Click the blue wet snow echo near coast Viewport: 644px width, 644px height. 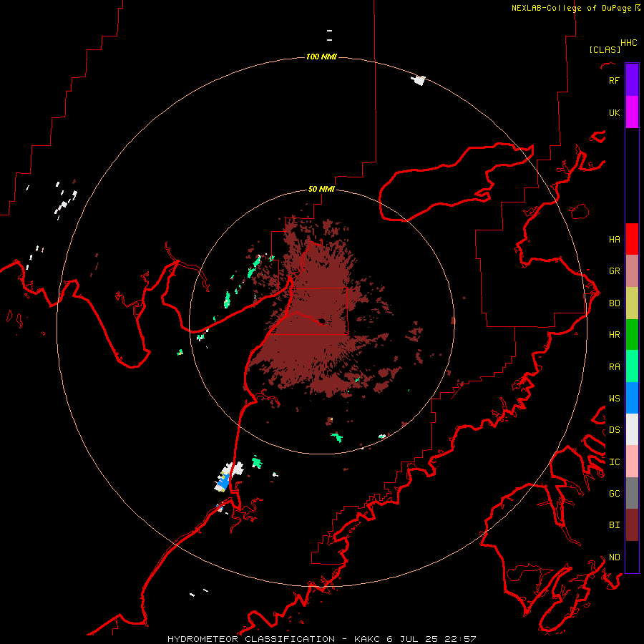[223, 482]
